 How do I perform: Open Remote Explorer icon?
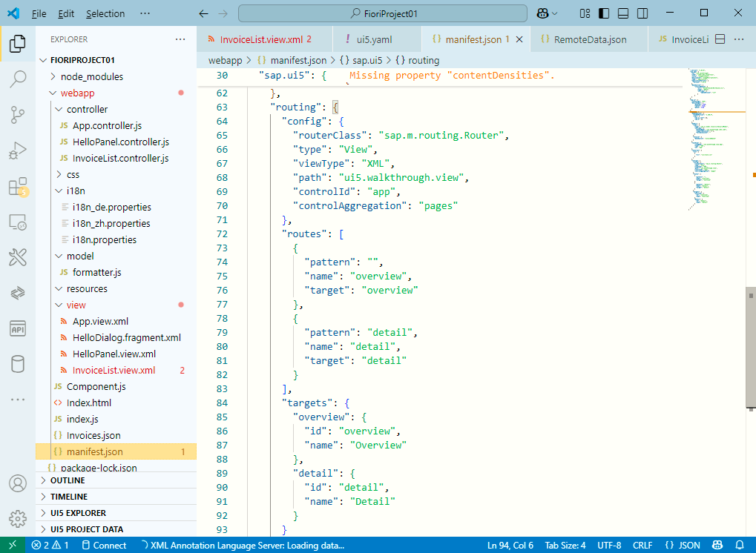(17, 222)
